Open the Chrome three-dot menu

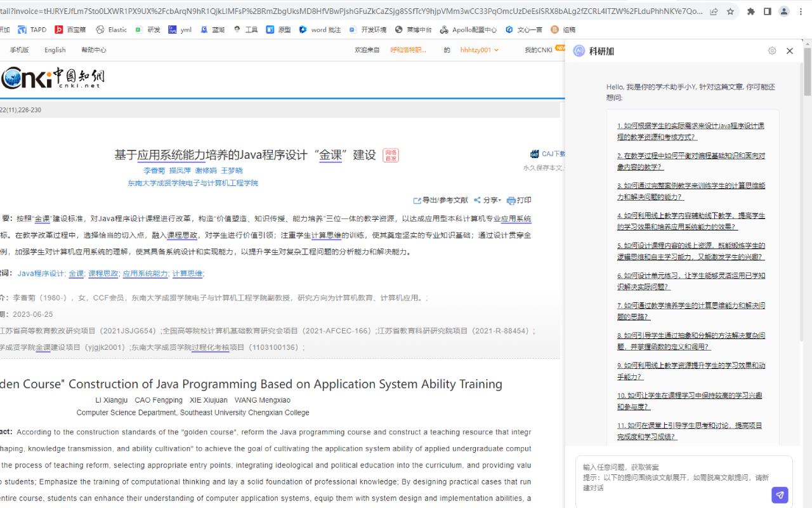click(x=801, y=11)
